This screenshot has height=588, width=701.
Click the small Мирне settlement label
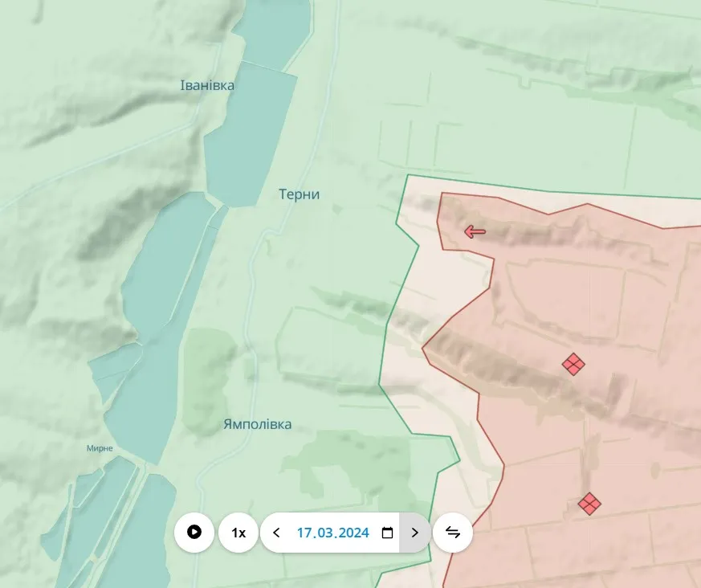point(100,448)
